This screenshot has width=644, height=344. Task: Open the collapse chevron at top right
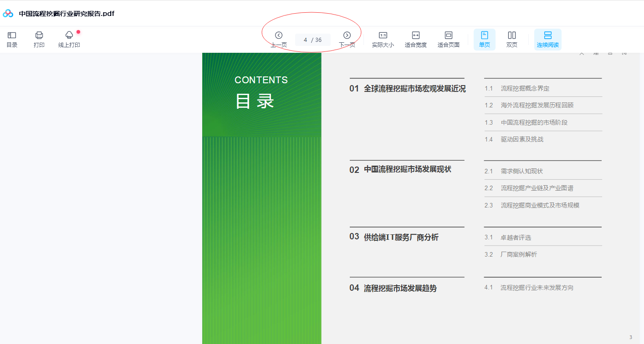click(x=582, y=53)
